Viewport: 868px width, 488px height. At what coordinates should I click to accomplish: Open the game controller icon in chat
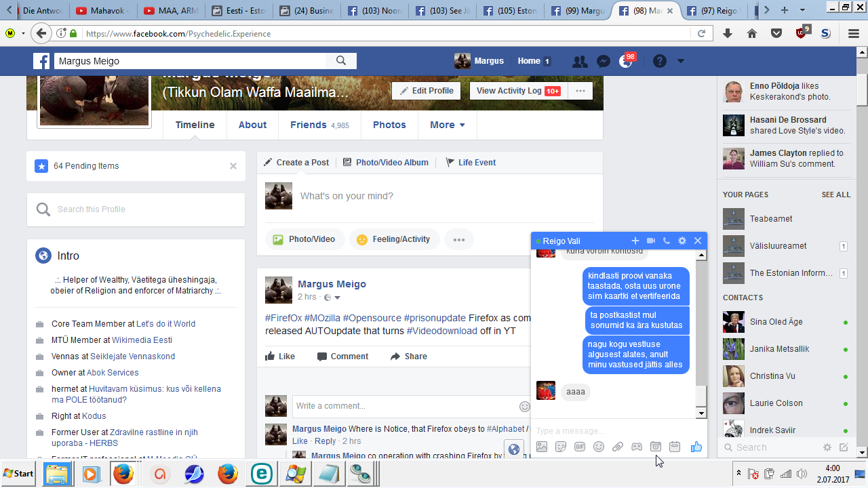tap(637, 447)
